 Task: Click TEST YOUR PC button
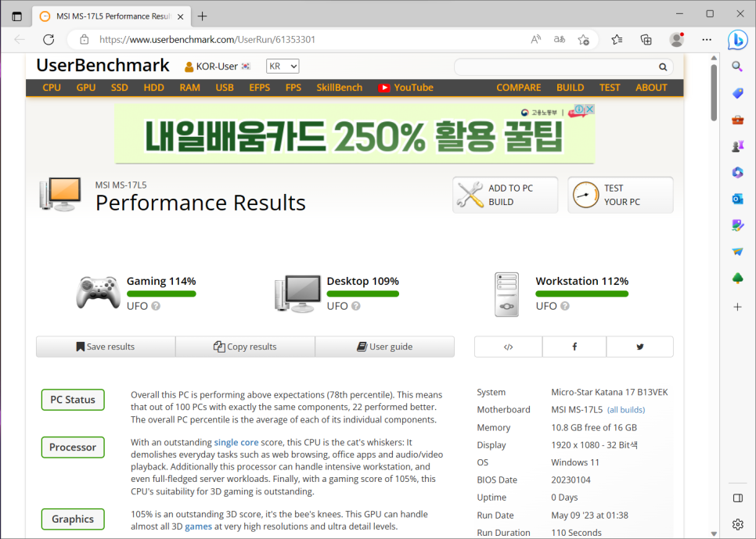[621, 195]
